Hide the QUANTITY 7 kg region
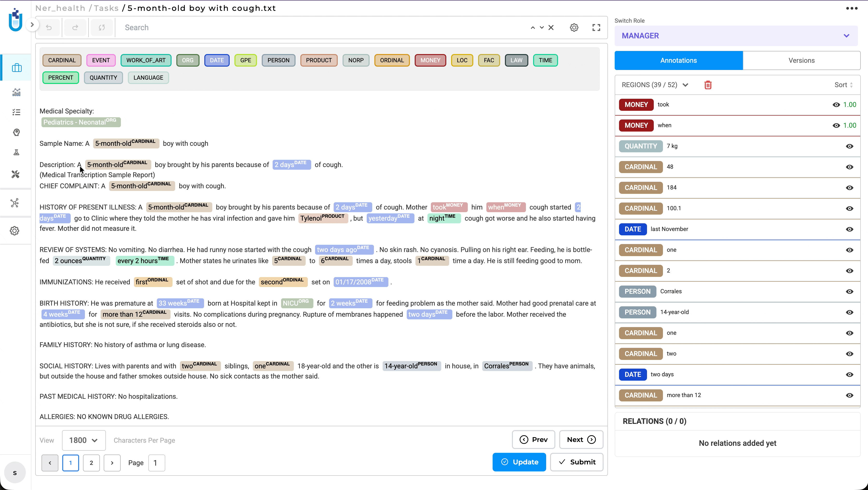The image size is (868, 490). click(x=849, y=146)
